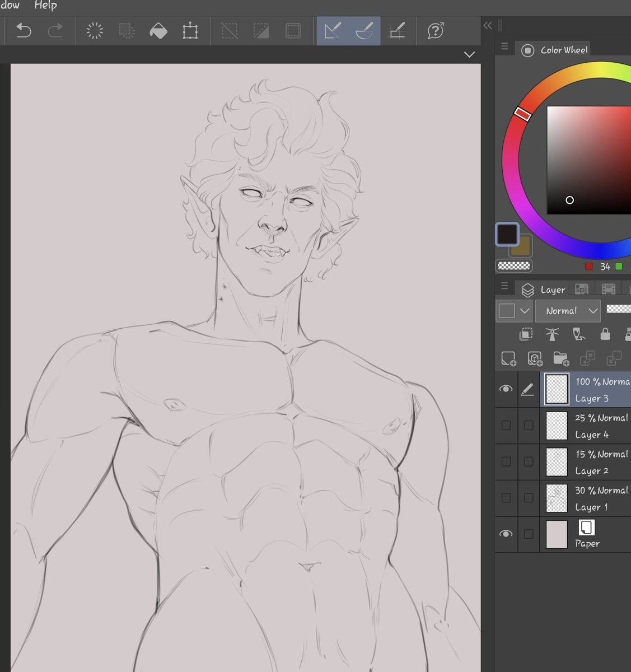Enable snap to ruler in the toolbar
Screen dimensions: 631x672
[x=398, y=31]
